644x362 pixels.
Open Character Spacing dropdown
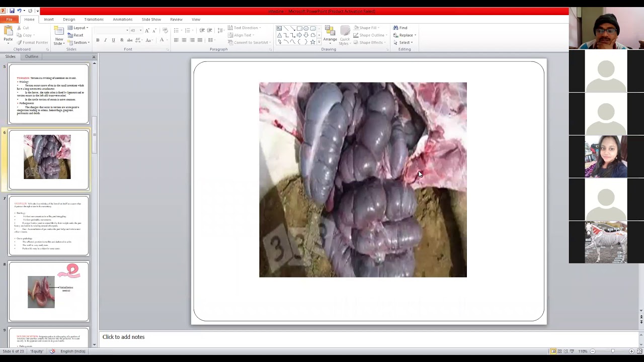tap(139, 40)
